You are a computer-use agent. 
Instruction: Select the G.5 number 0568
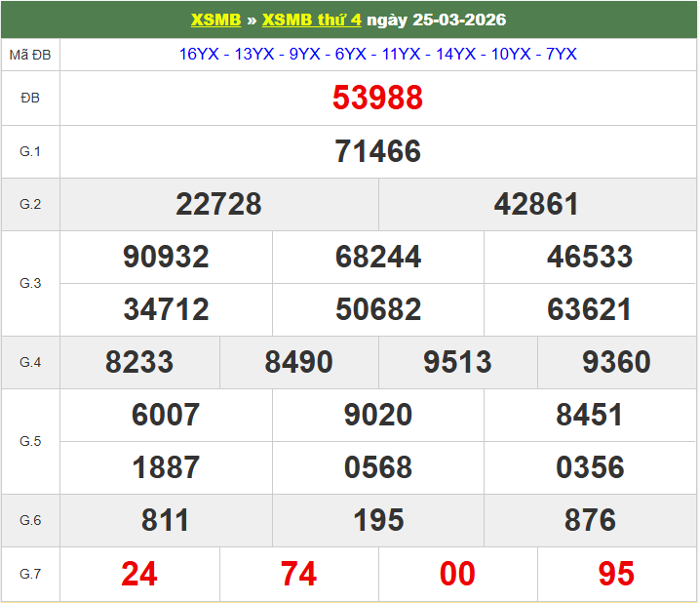tap(377, 467)
